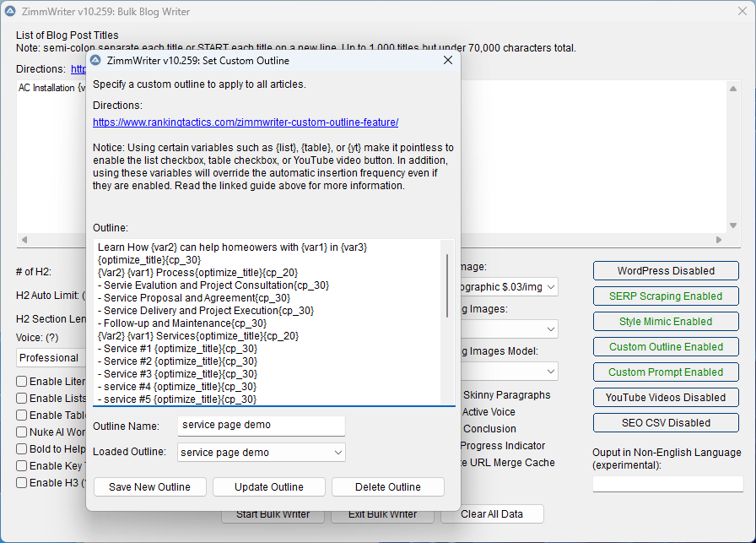Click ZimmWriter logo icon in main window title
This screenshot has height=543, width=756.
10,11
